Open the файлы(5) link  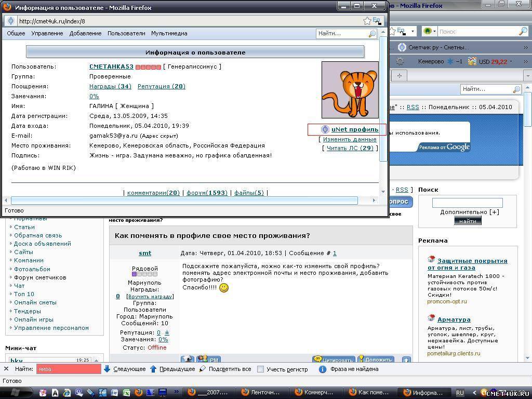point(249,193)
